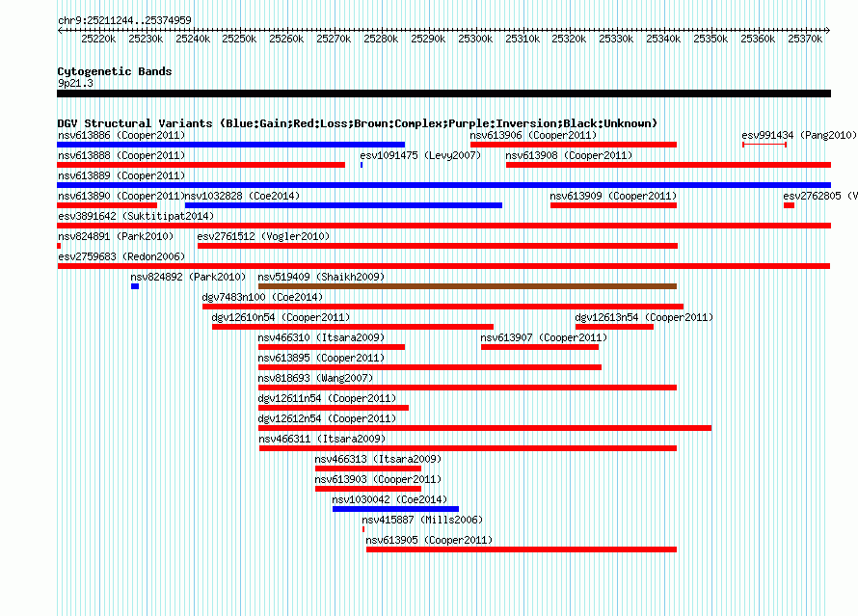Open nsv613890 (Cooper2011) label
Viewport: 858px width, 616px height.
pyautogui.click(x=121, y=196)
